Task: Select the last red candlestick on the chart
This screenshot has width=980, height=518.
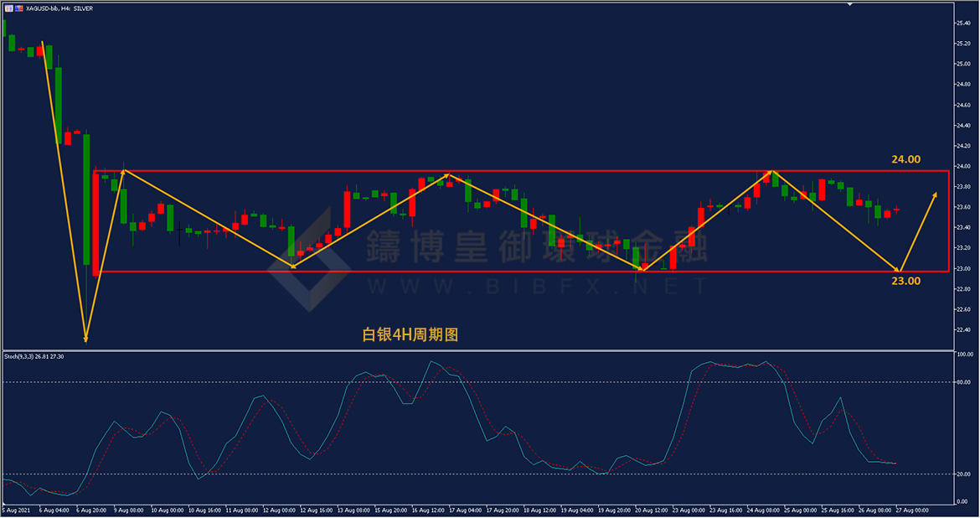Action: pos(896,210)
